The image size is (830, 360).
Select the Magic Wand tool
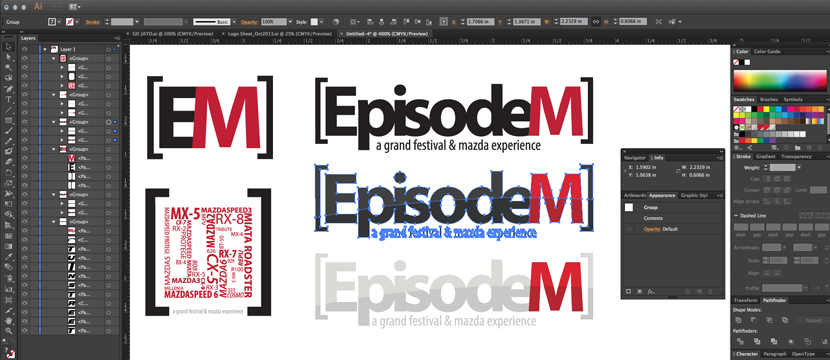pos(8,67)
